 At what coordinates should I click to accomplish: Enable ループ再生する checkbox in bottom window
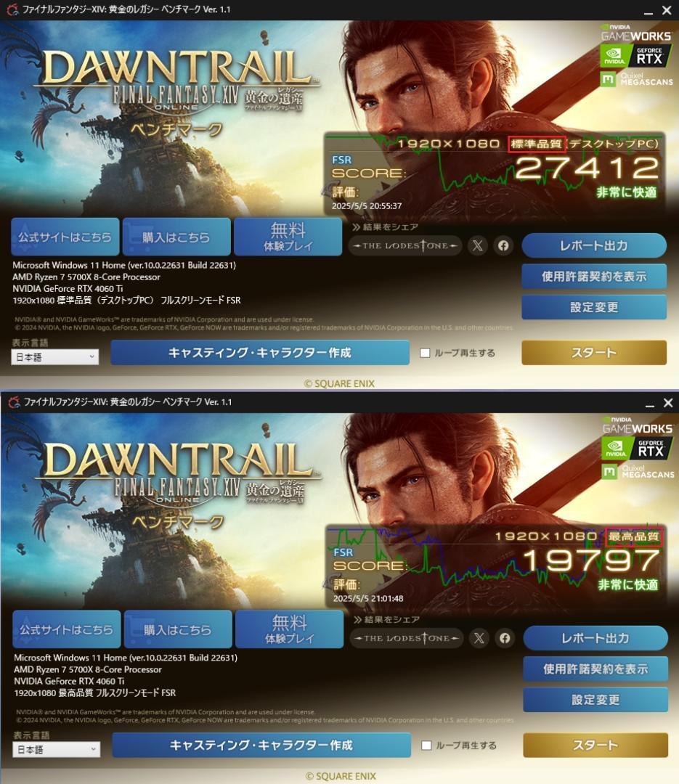tap(427, 746)
